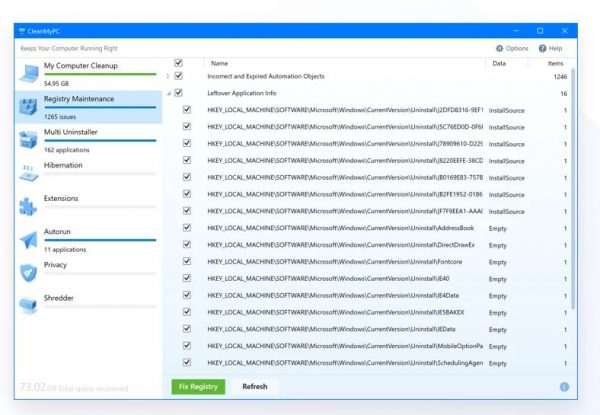Switch to Autorun section
This screenshot has width=600, height=415.
(x=88, y=240)
